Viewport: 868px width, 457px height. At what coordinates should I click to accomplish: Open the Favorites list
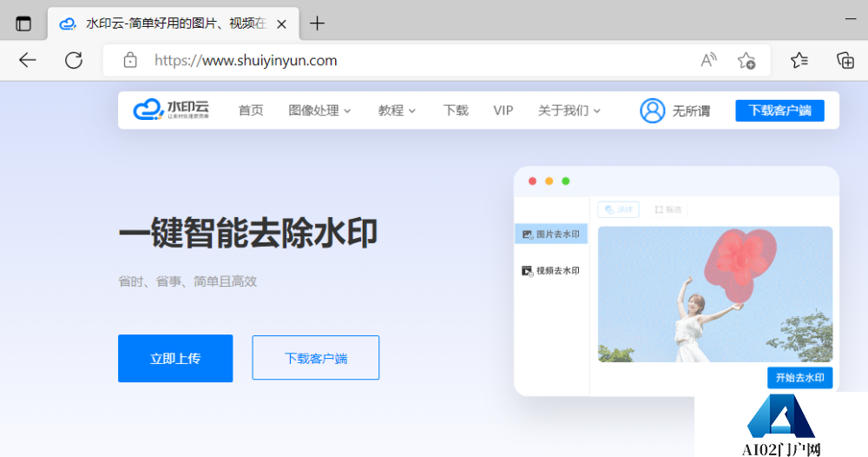coord(799,60)
